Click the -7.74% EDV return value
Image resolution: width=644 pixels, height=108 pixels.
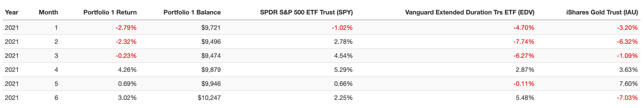tap(524, 42)
